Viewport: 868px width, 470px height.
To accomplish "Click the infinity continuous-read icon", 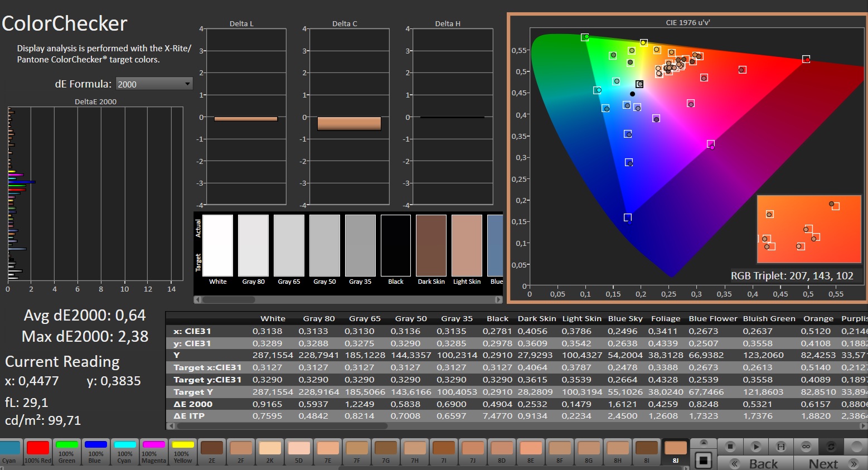I will pos(806,447).
